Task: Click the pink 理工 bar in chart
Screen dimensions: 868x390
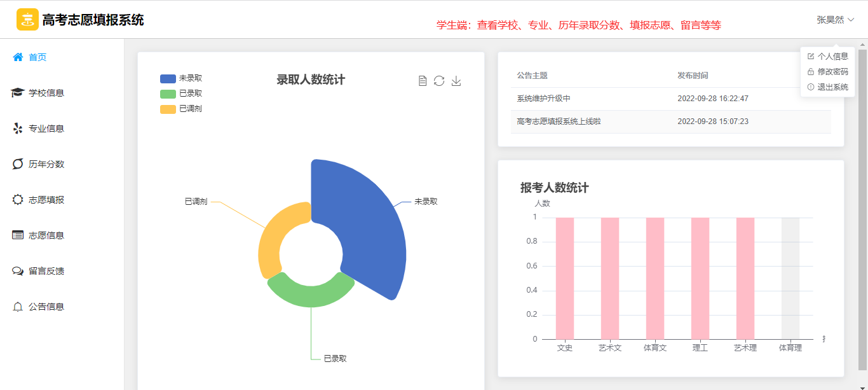Action: (700, 278)
